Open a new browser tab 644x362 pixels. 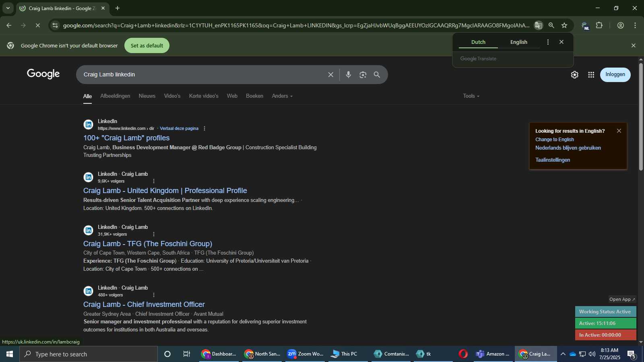[118, 8]
